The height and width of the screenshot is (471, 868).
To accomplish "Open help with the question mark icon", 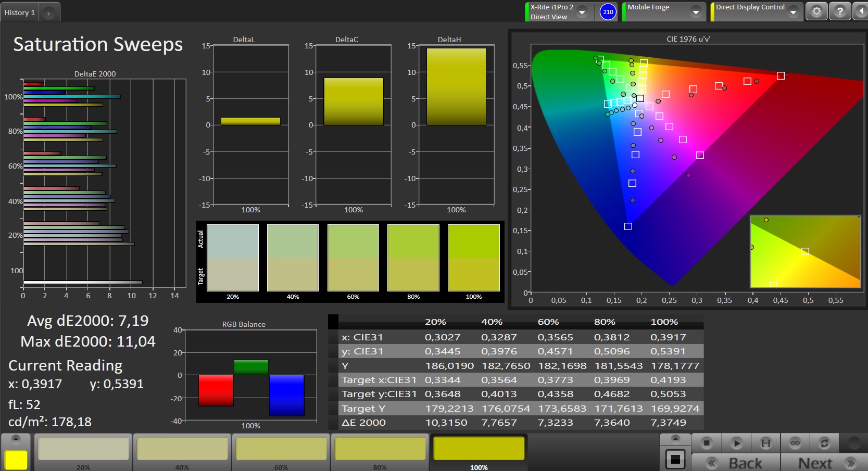I will 840,11.
